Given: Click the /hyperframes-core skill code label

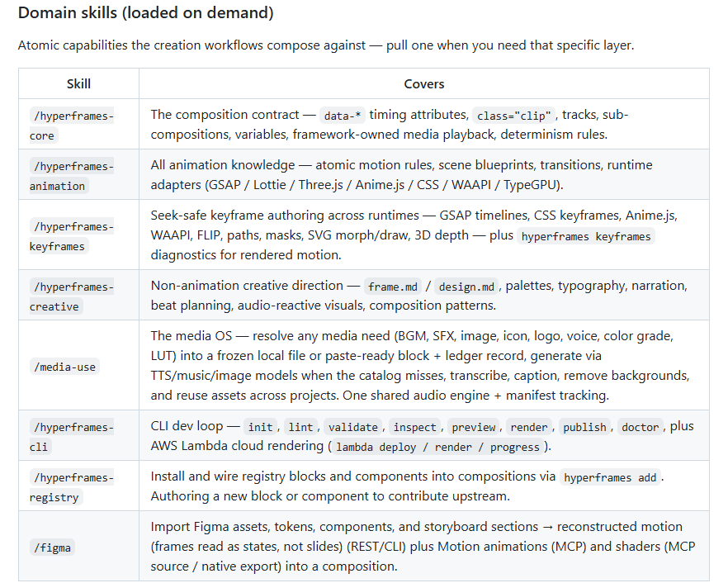Looking at the screenshot, I should 72,126.
